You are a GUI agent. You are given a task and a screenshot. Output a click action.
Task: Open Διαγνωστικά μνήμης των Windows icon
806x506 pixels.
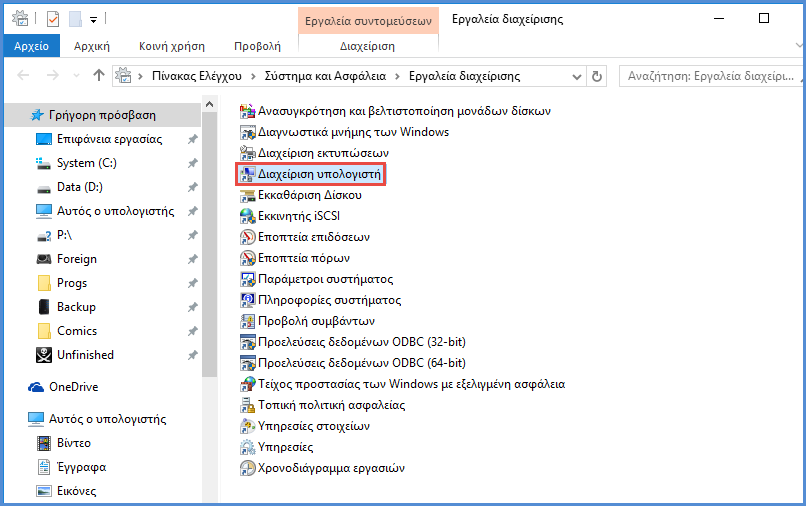pyautogui.click(x=248, y=132)
